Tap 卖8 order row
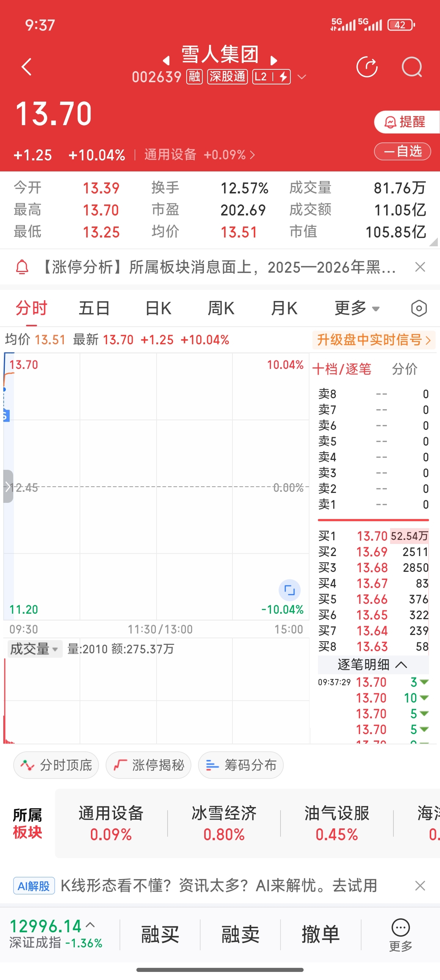This screenshot has width=440, height=980. click(x=373, y=394)
